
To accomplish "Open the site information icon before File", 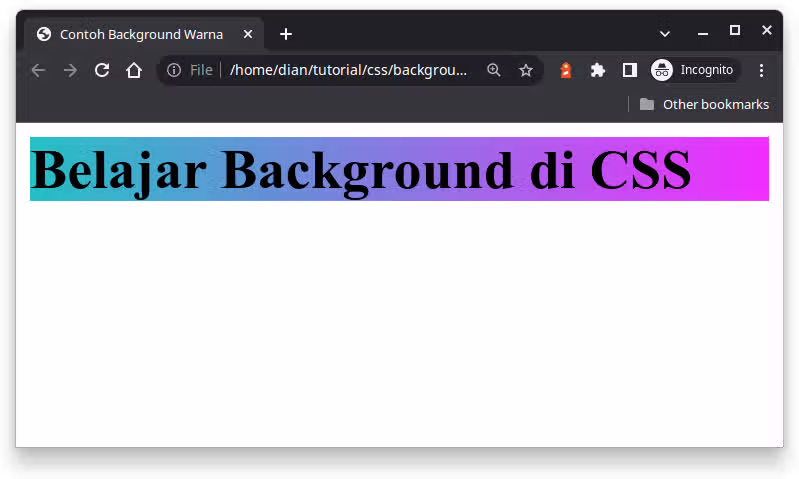I will pyautogui.click(x=174, y=70).
